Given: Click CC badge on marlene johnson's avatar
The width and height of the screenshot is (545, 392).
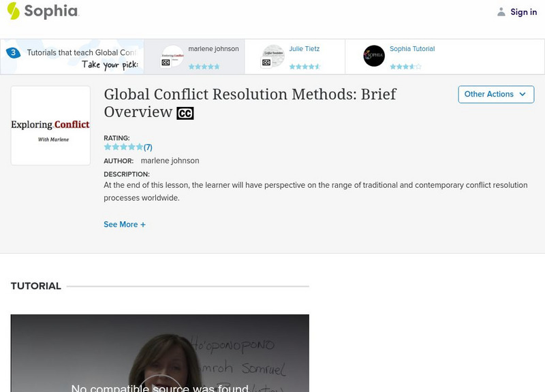Looking at the screenshot, I should click(166, 63).
